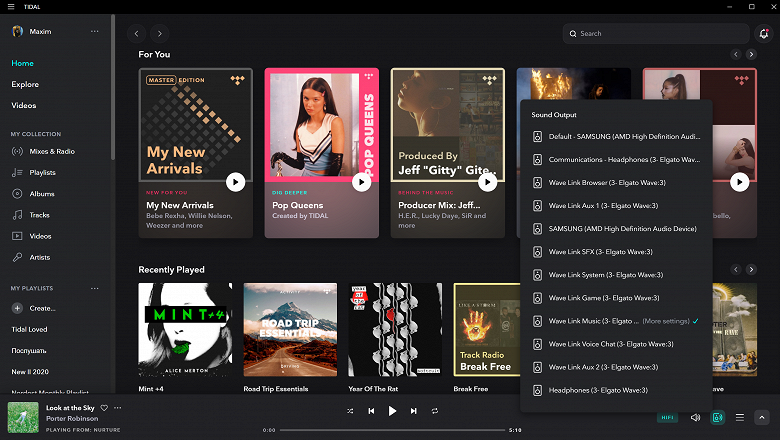The height and width of the screenshot is (440, 780).
Task: Open Road Trip Essentials cover
Action: 290,330
